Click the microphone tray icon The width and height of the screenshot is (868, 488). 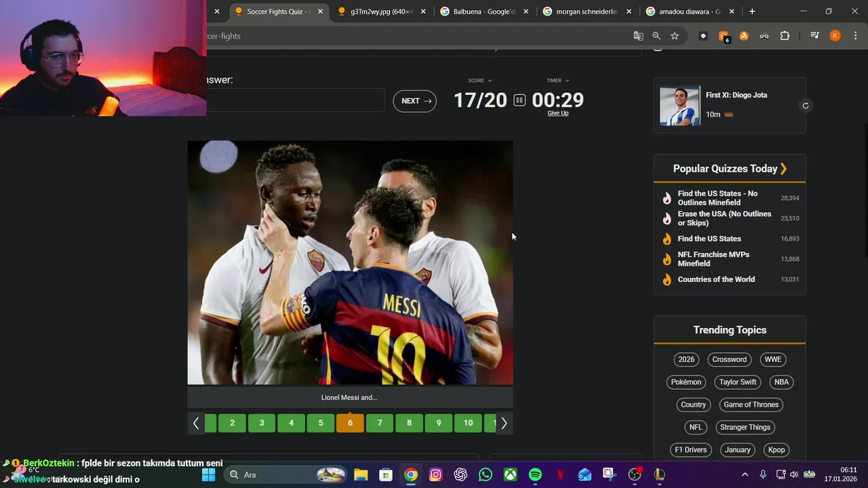[x=763, y=474]
